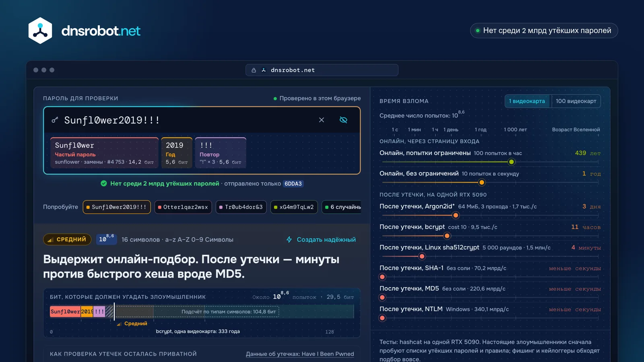Click the !!! Повтор segment card
The width and height of the screenshot is (644, 362).
[221, 153]
